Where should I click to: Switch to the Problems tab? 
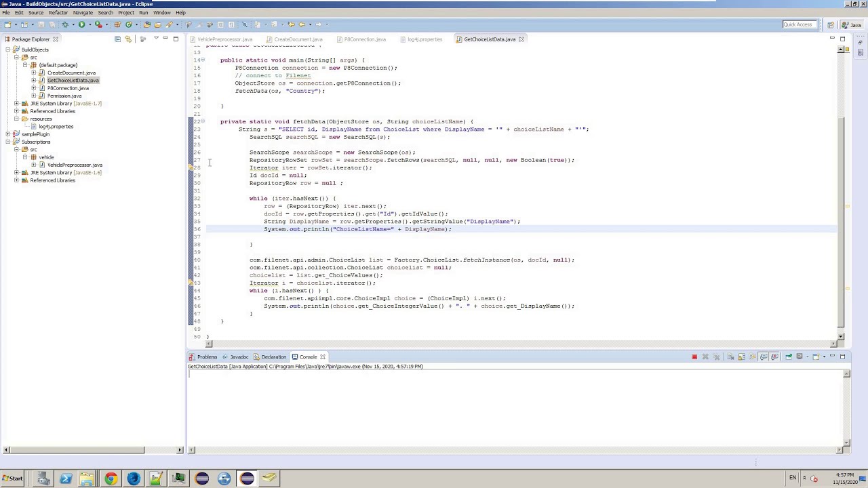203,357
